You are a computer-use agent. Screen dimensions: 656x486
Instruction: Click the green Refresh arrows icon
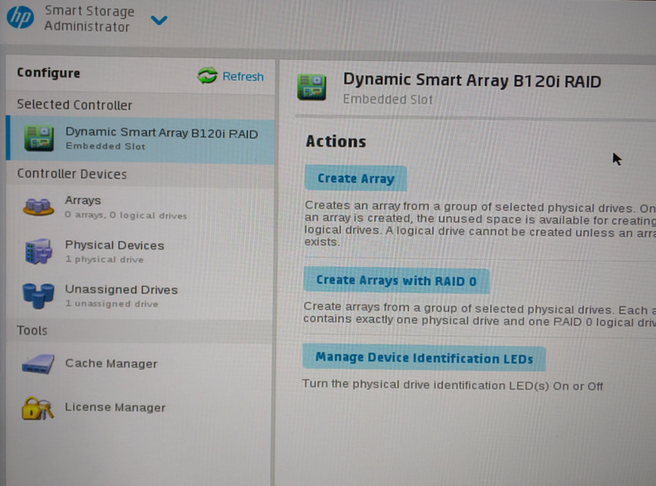point(208,76)
